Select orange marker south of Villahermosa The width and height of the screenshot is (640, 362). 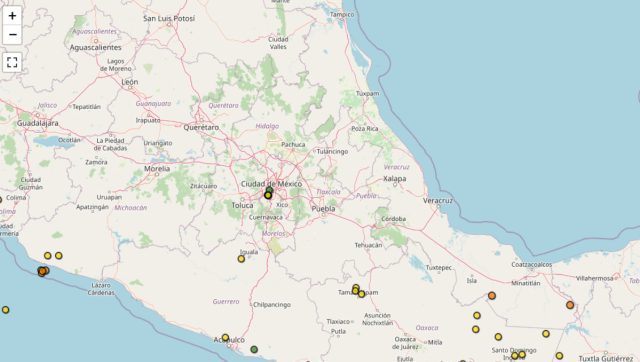point(570,305)
